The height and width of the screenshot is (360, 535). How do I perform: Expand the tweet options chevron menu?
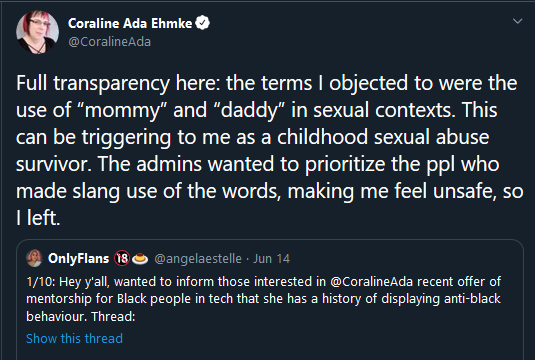tap(518, 21)
